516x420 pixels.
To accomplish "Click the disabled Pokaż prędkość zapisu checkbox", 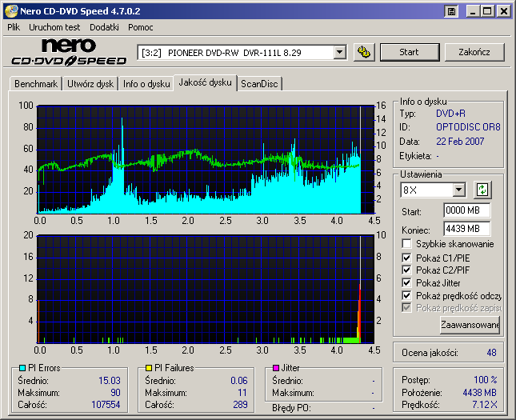I will [x=406, y=308].
